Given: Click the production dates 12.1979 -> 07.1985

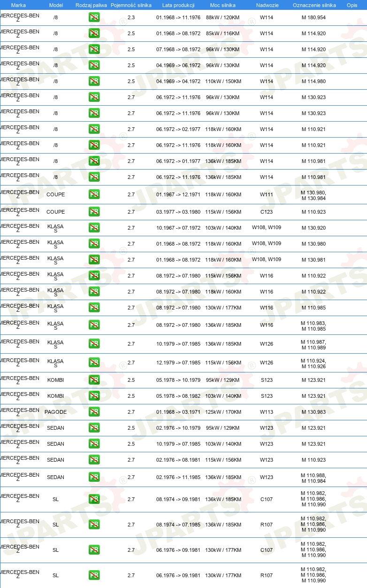Looking at the screenshot, I should (178, 363).
